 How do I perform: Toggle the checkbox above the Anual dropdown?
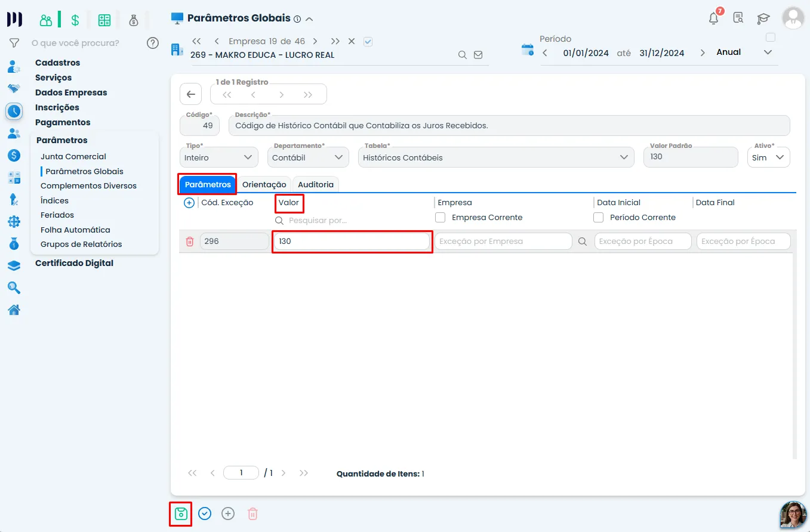(x=771, y=38)
